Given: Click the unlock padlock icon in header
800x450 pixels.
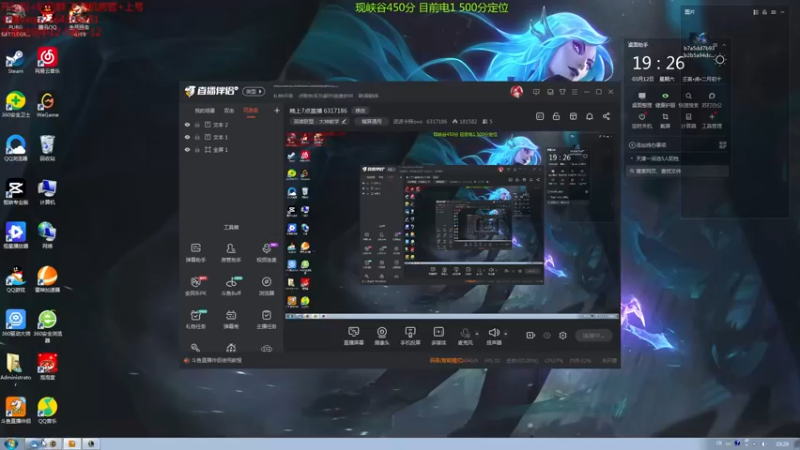Looking at the screenshot, I should coord(556,116).
